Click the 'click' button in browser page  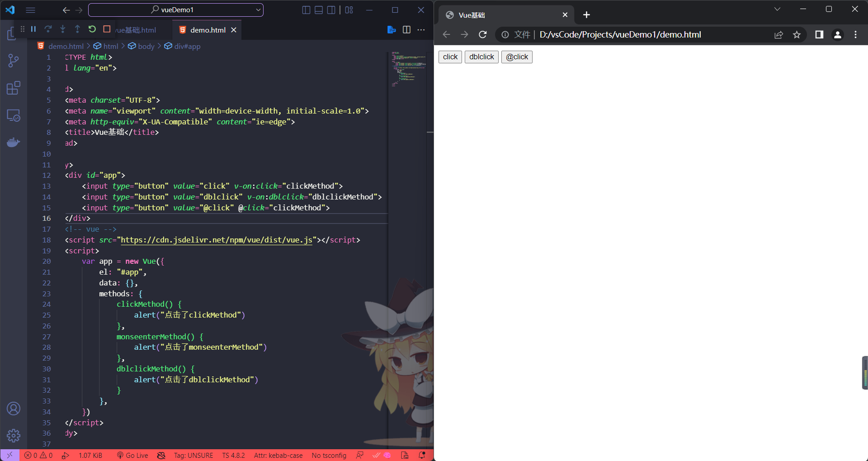click(x=450, y=57)
